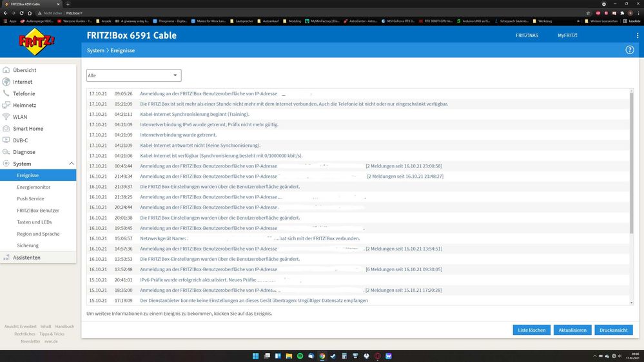The image size is (644, 362).
Task: Click the FRITZ! logo
Action: click(37, 41)
